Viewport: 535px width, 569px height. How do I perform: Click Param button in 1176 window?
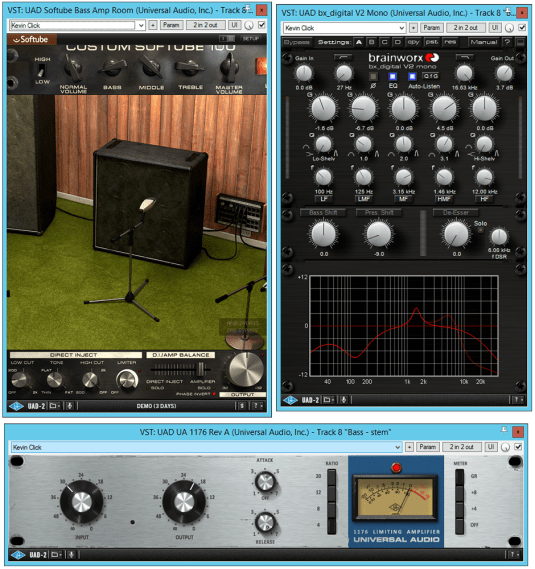pos(428,447)
